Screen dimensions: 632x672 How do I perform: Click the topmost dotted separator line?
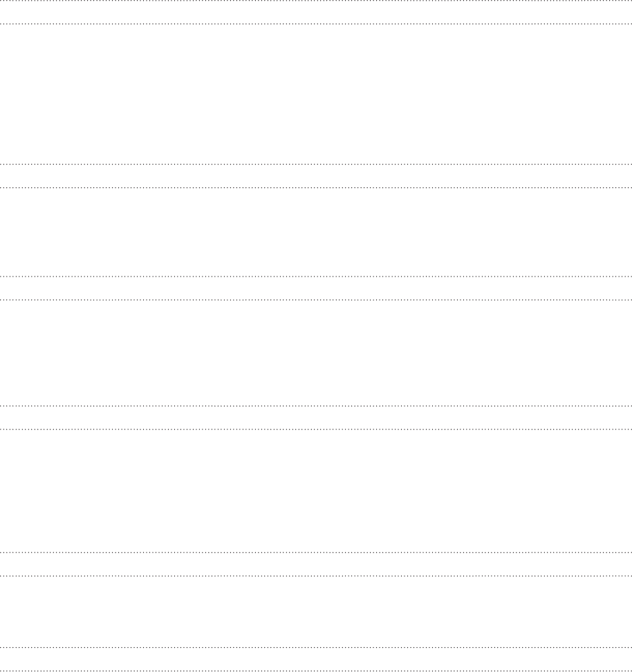(316, 1)
